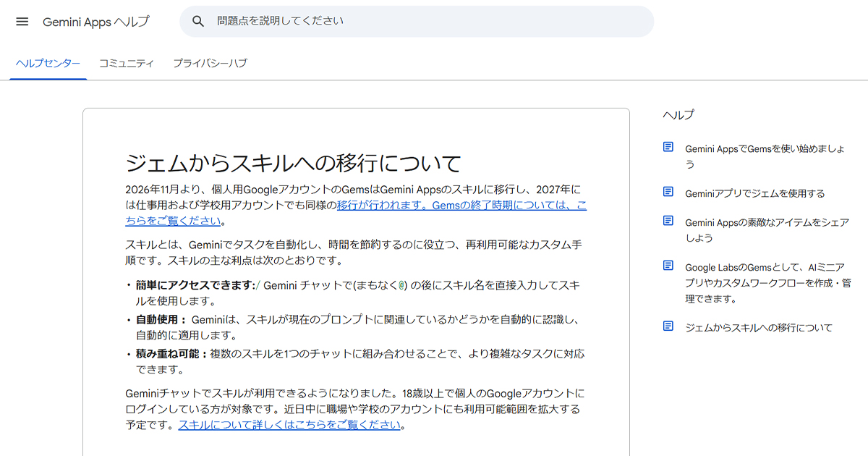Image resolution: width=868 pixels, height=456 pixels.
Task: Click article icon beside ジェムからスキルへの移行について
Action: click(668, 326)
